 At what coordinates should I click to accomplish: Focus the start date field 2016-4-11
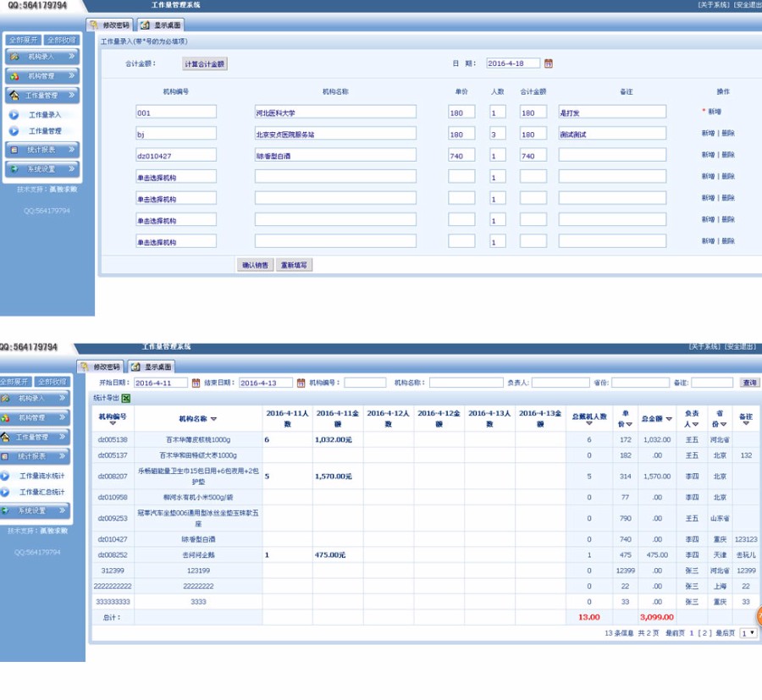point(160,383)
